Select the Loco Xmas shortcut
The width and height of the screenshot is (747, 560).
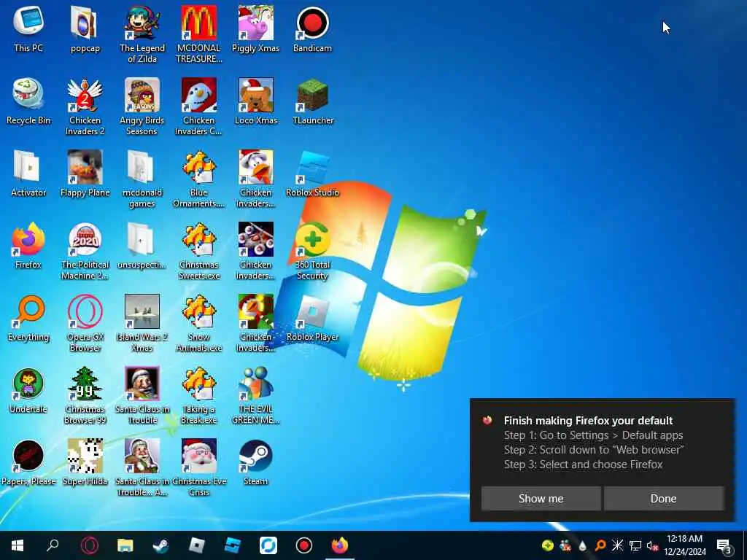(256, 101)
